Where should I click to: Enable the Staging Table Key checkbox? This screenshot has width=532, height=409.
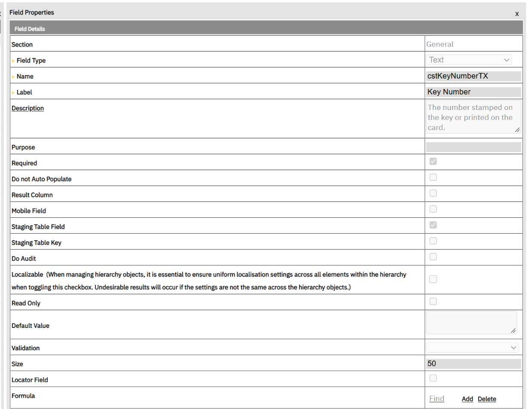point(433,241)
